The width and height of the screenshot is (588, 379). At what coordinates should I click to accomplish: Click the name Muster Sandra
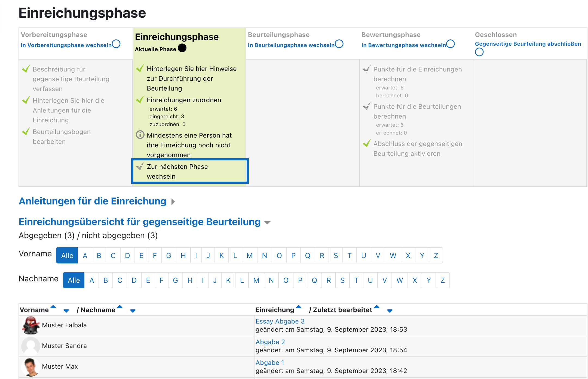point(64,346)
